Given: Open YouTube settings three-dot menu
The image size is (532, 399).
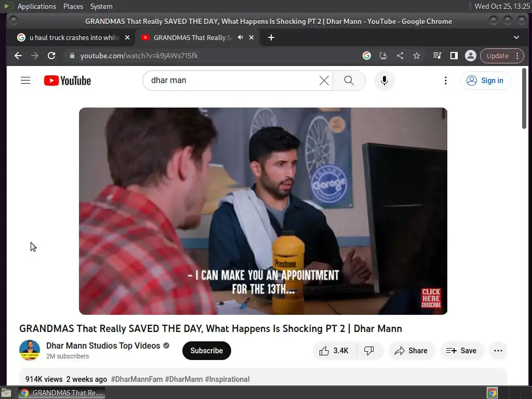Looking at the screenshot, I should [x=445, y=81].
